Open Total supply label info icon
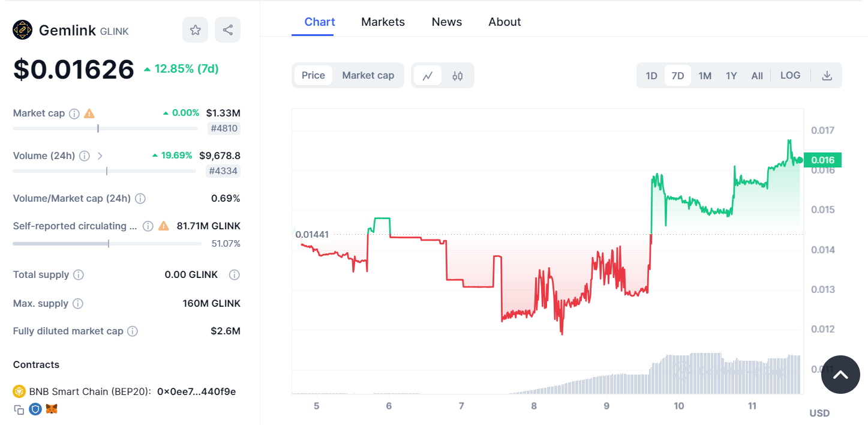This screenshot has width=868, height=425. [x=79, y=275]
